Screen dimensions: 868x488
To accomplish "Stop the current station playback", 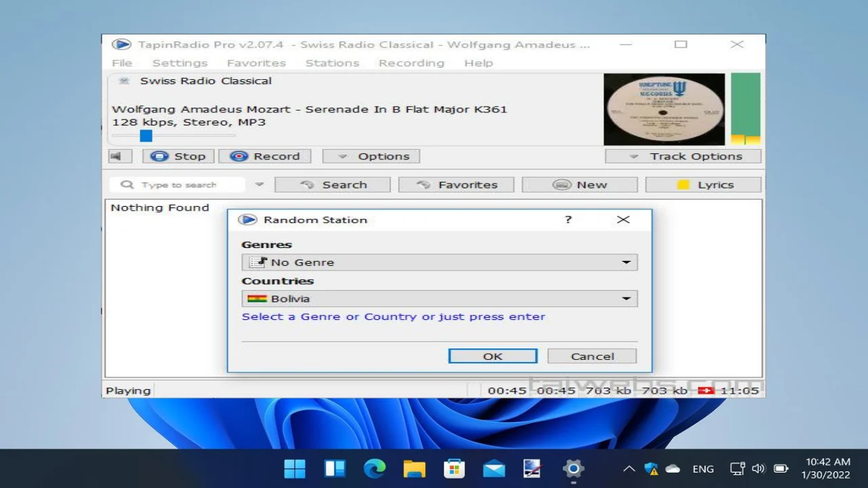I will coord(178,157).
